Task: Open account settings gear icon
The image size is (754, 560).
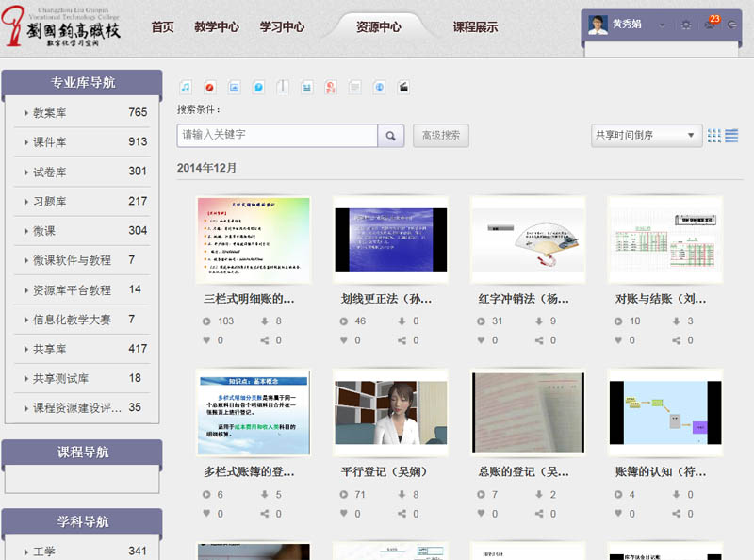Action: point(686,25)
